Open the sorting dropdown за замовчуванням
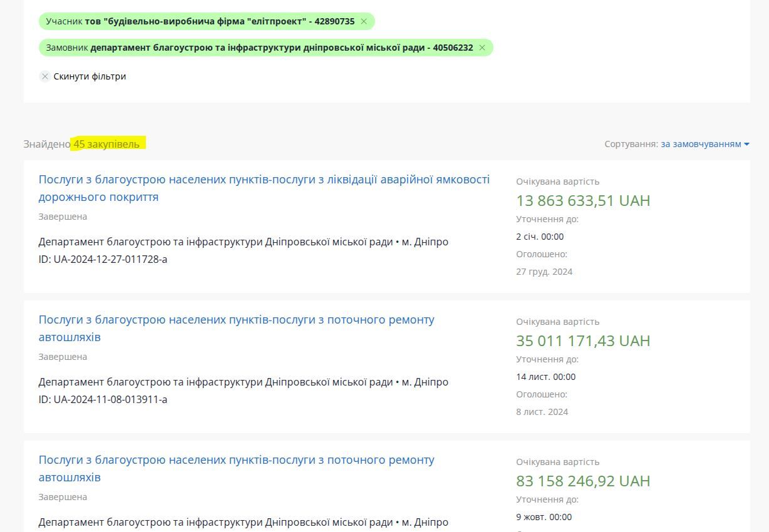The image size is (769, 532). click(x=700, y=144)
